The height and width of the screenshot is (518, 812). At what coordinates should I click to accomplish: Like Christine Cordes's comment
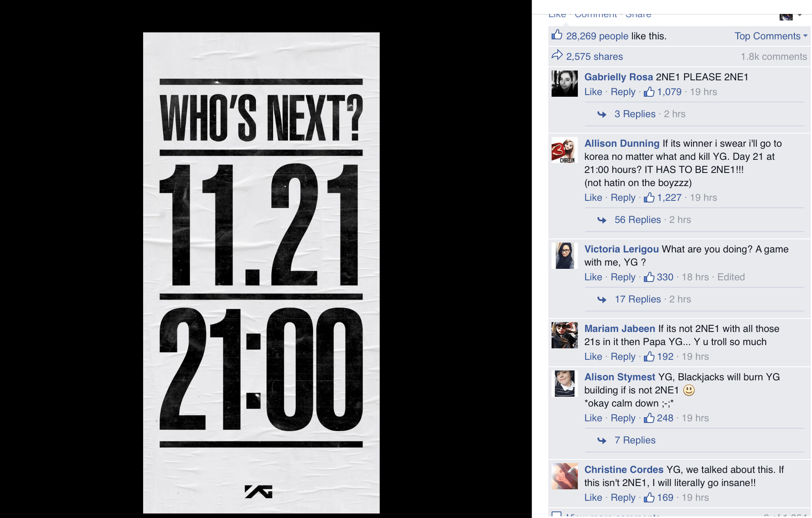pos(593,498)
